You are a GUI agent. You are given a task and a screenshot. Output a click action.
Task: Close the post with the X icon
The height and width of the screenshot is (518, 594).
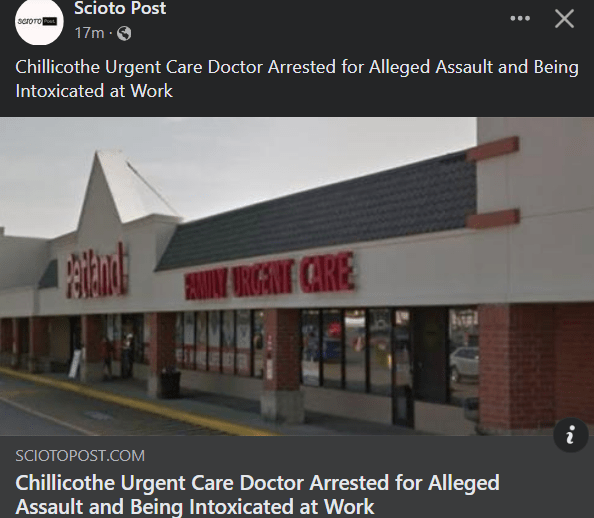pyautogui.click(x=564, y=19)
